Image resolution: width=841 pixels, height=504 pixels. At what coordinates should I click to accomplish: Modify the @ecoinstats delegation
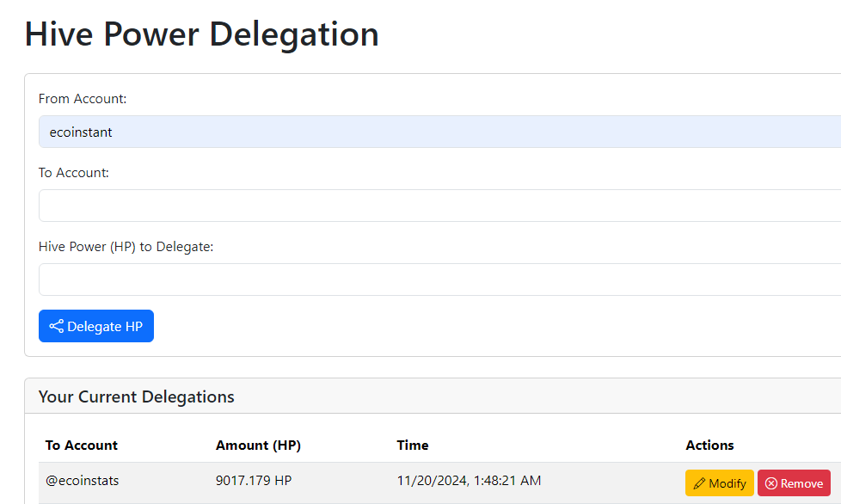(719, 483)
